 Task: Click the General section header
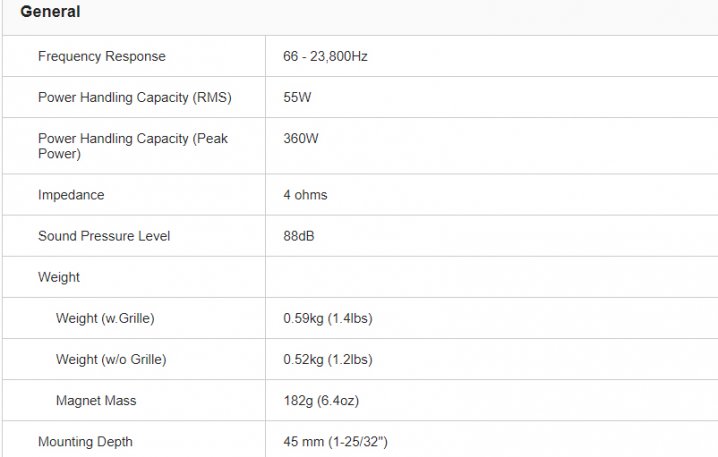(50, 12)
